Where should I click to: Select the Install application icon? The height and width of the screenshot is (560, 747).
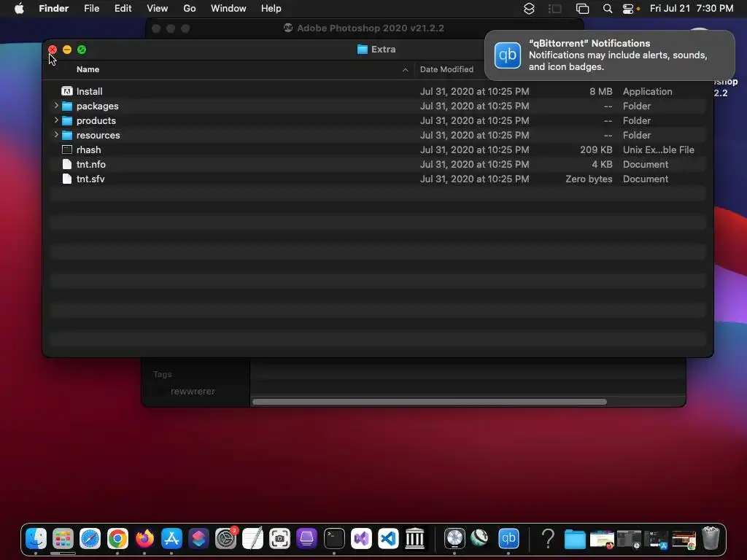pos(67,91)
